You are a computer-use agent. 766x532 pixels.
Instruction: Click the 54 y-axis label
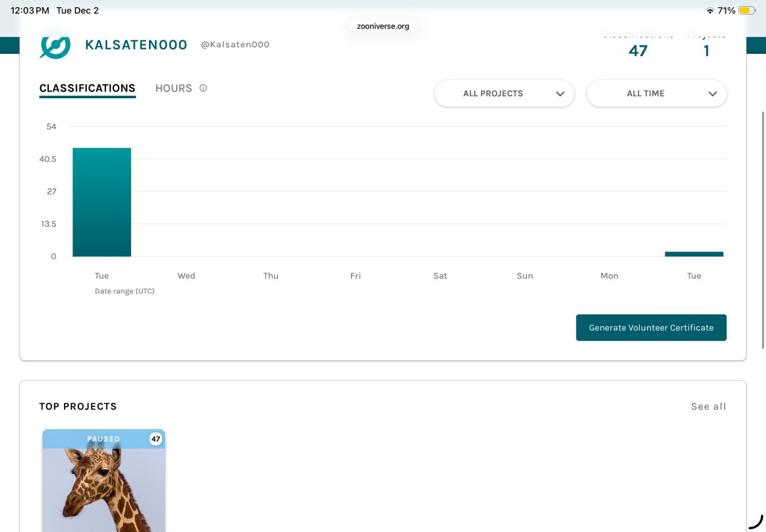point(51,127)
